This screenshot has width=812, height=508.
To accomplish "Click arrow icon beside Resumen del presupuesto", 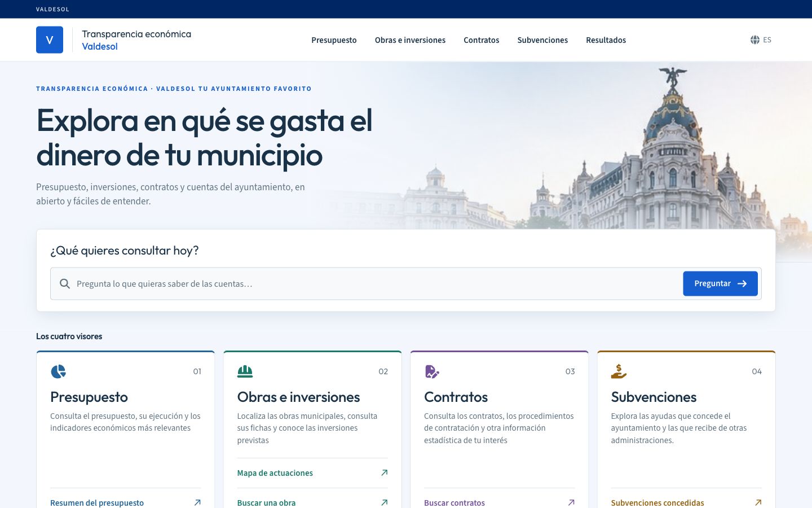I will tap(197, 502).
